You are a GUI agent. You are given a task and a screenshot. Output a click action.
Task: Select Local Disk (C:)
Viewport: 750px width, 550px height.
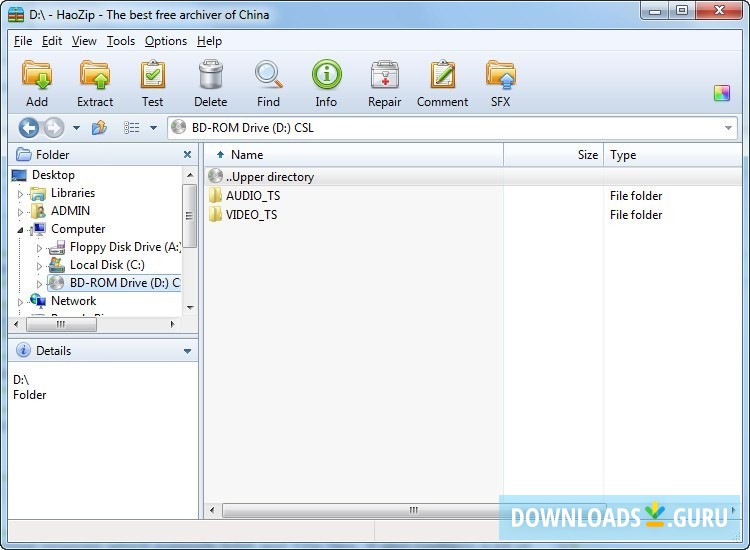(107, 265)
